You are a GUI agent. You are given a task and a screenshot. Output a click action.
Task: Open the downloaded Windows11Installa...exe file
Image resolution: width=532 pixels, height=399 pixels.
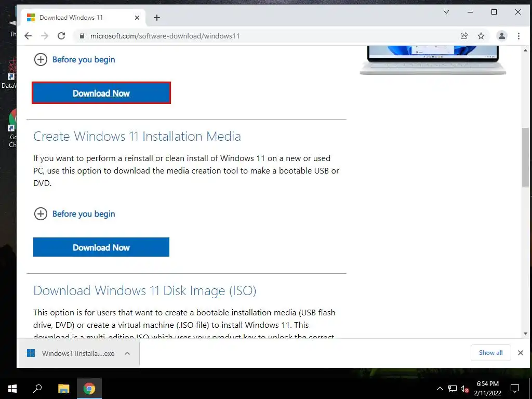71,353
